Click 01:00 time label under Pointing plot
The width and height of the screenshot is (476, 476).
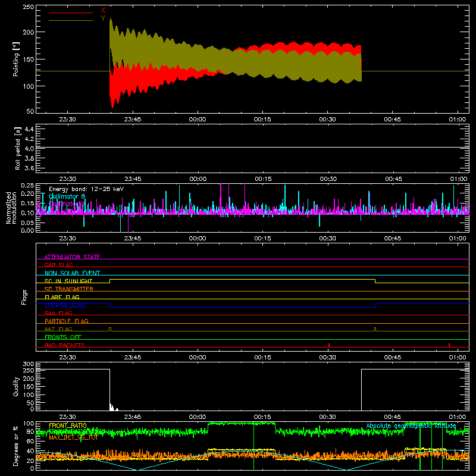pyautogui.click(x=458, y=120)
